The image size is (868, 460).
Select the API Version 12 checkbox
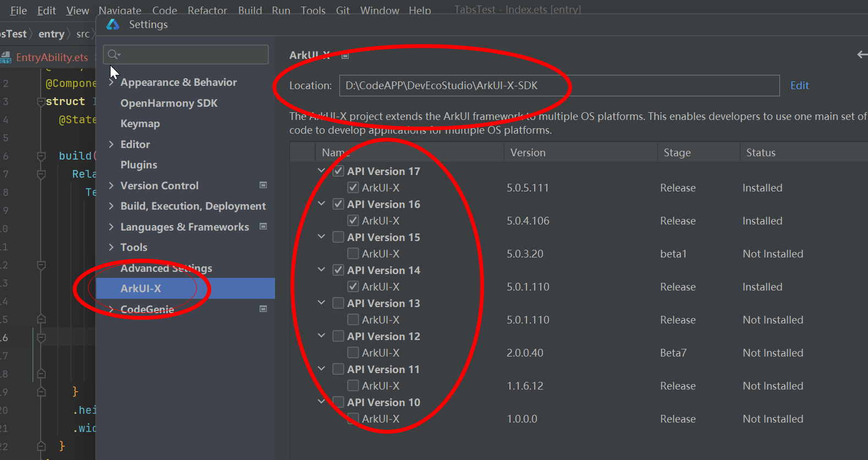[338, 336]
